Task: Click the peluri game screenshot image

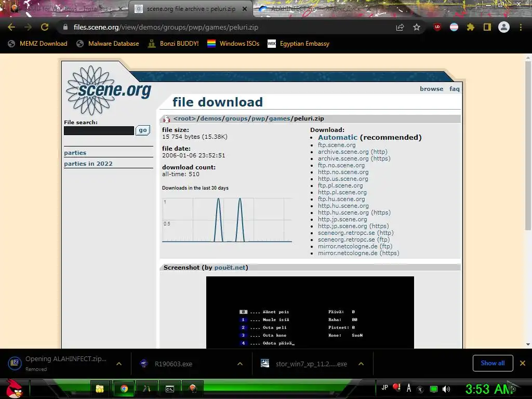Action: tap(310, 312)
